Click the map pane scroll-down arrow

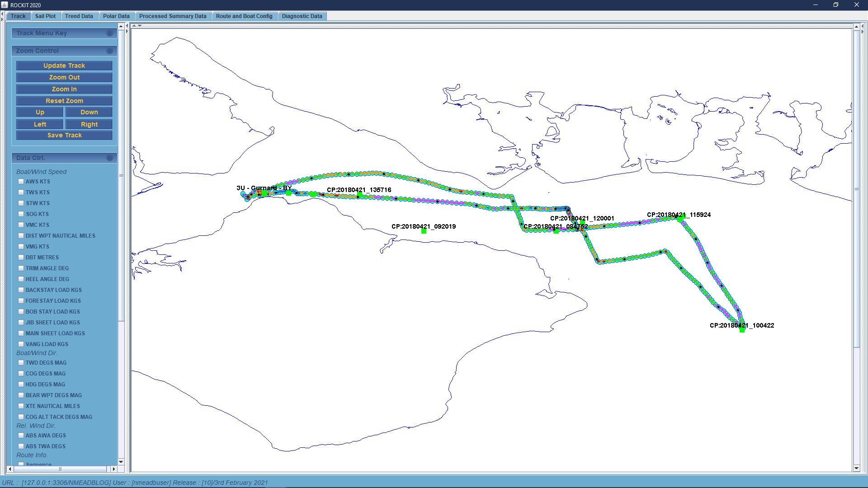pos(856,468)
